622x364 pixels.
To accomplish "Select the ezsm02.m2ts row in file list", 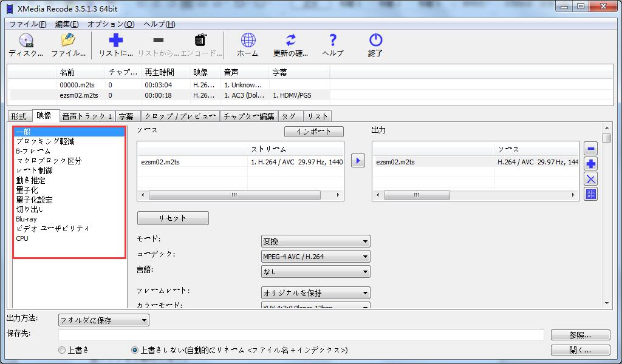I will click(x=169, y=95).
